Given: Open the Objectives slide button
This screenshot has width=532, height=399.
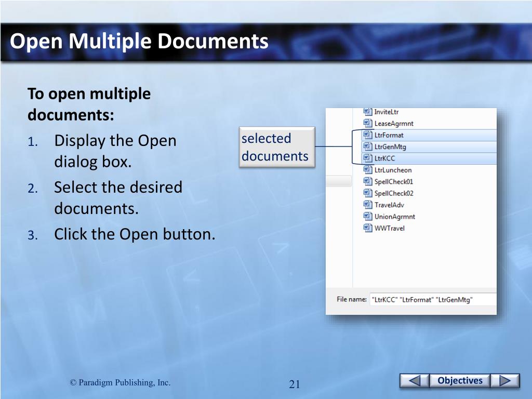Looking at the screenshot, I should [460, 381].
